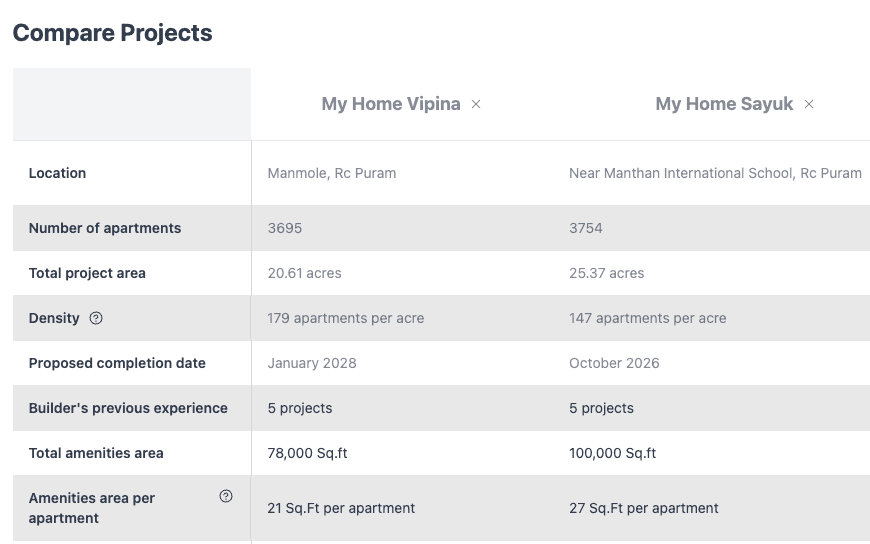This screenshot has width=870, height=544.
Task: Remove My Home Vipina from comparison
Action: (476, 104)
